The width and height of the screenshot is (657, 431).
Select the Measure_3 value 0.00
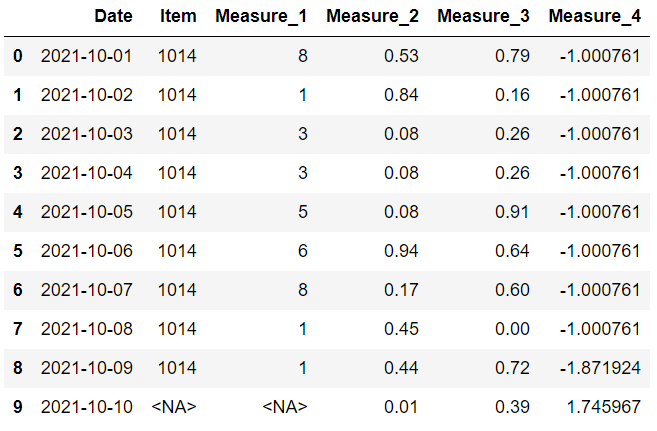[514, 329]
